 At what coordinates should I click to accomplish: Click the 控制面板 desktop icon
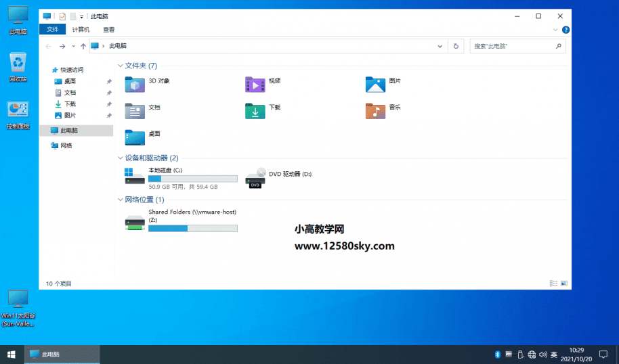[x=18, y=115]
